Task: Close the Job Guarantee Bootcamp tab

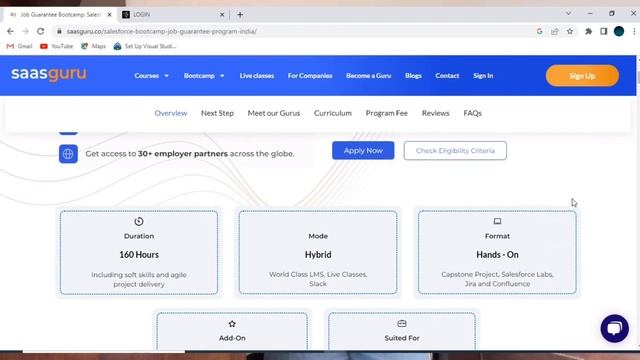Action: pyautogui.click(x=109, y=15)
